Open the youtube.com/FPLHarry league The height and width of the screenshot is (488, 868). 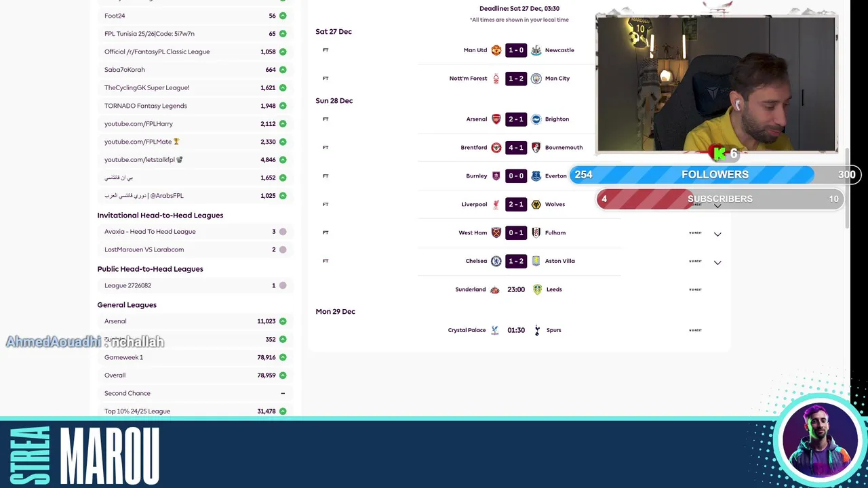pyautogui.click(x=138, y=124)
